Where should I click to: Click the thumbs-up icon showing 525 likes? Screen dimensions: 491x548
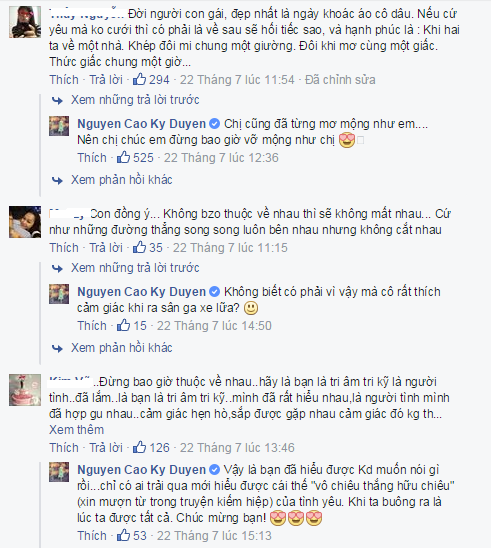point(123,157)
